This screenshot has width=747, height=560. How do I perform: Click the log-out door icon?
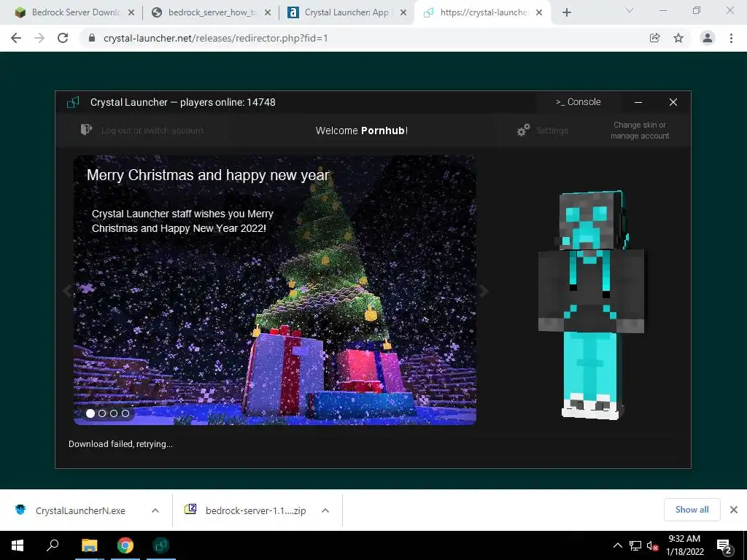[86, 130]
